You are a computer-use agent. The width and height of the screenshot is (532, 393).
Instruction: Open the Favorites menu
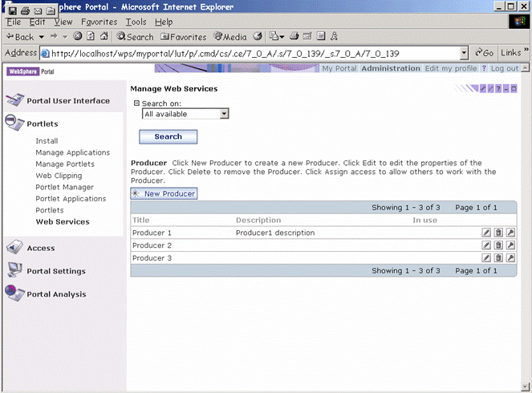(x=99, y=22)
